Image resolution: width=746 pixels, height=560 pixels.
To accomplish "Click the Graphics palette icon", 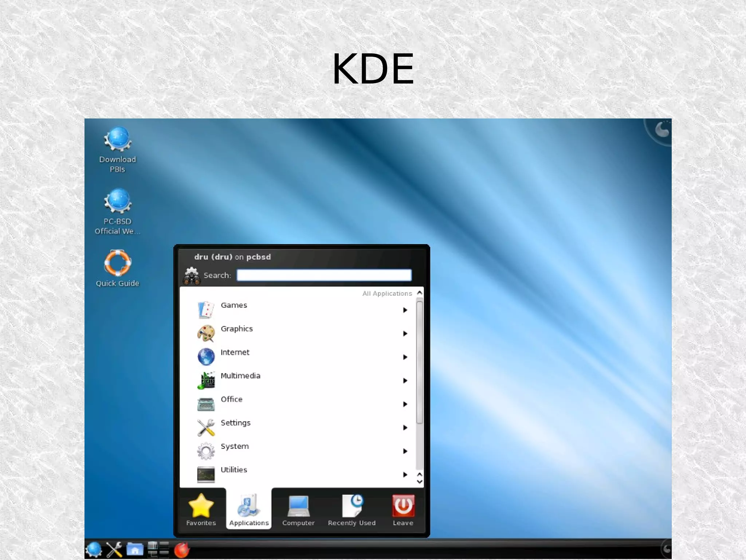I will click(206, 333).
